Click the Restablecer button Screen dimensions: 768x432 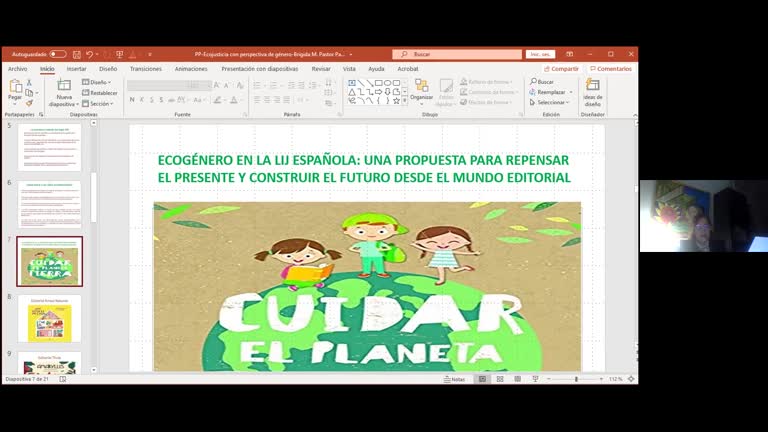(99, 93)
